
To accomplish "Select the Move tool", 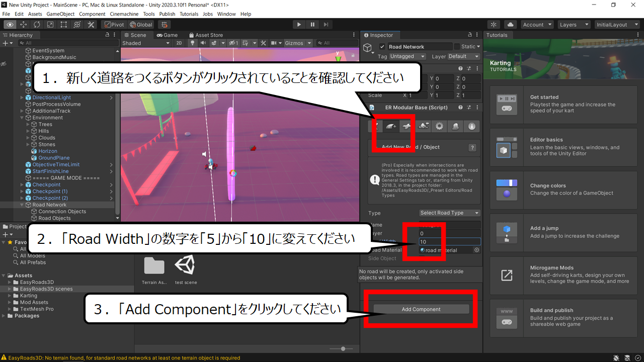I will 23,24.
